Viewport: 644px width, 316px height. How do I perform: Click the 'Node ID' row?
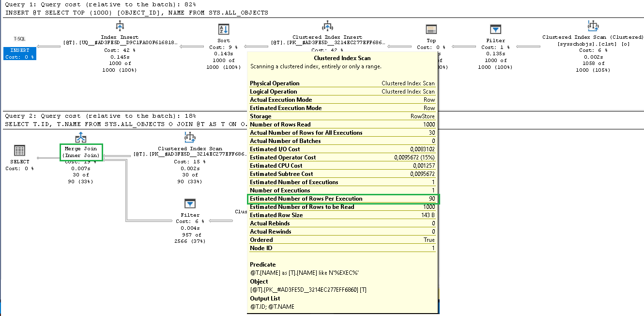click(x=342, y=248)
